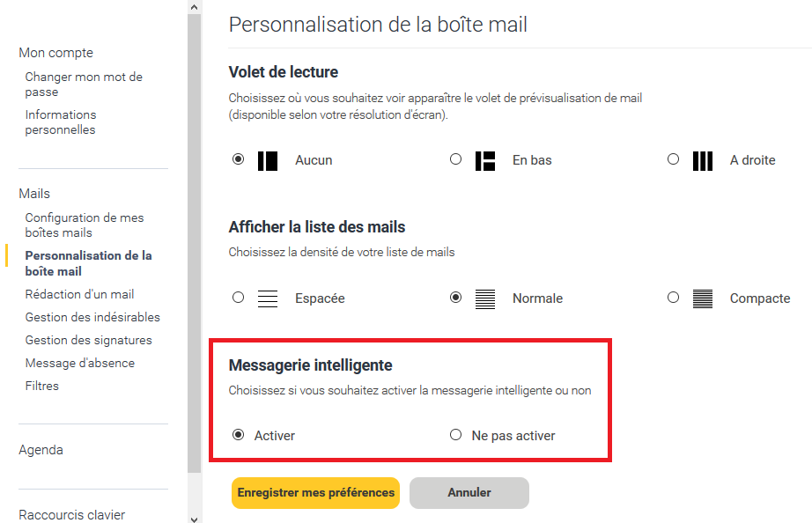
Task: Open the Agenda settings section
Action: pos(41,450)
